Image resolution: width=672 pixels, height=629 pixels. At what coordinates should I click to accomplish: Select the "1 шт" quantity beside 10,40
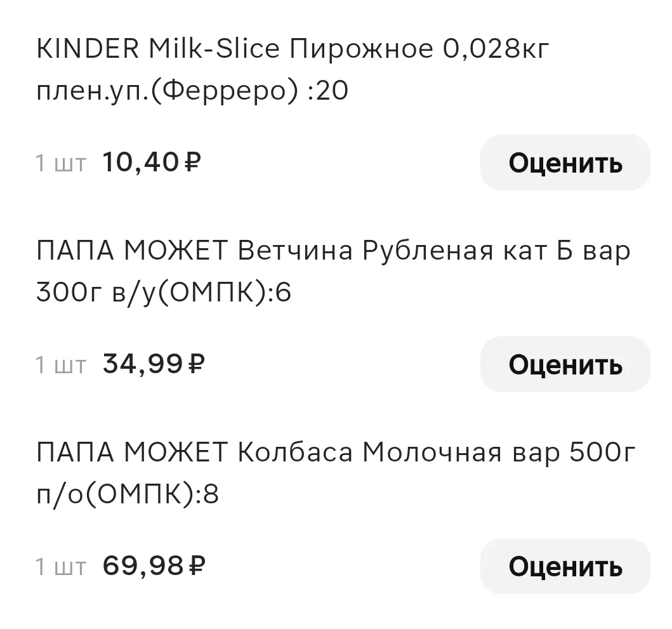tap(62, 163)
